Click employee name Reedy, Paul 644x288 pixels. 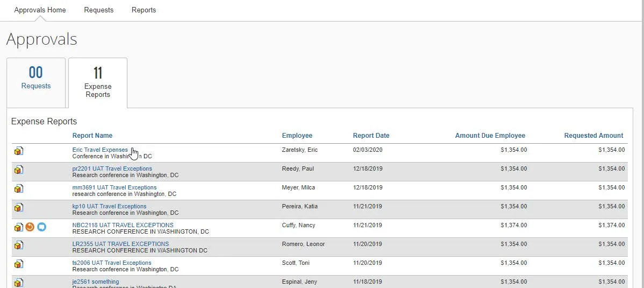[297, 168]
